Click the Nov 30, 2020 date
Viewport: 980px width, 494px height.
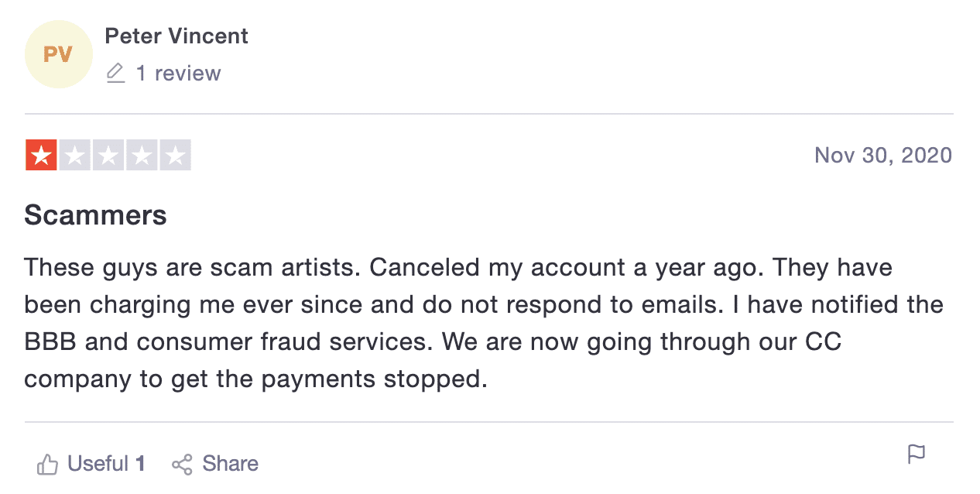(x=883, y=156)
